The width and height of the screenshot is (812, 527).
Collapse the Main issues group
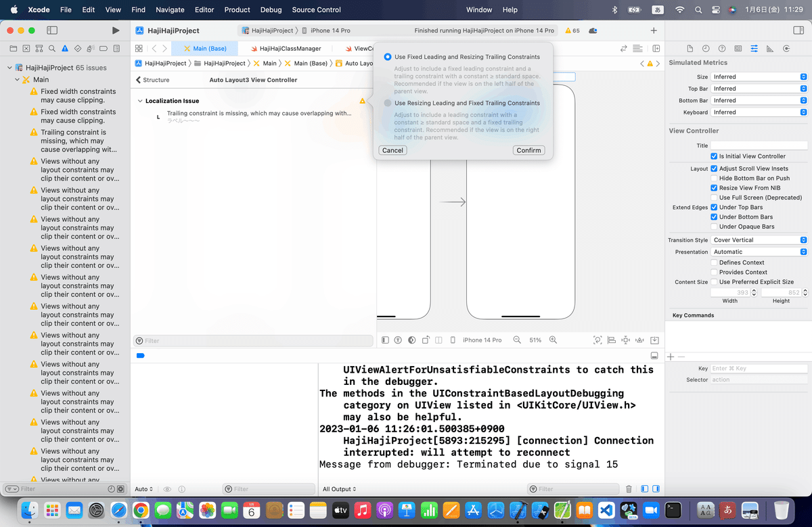[18, 80]
